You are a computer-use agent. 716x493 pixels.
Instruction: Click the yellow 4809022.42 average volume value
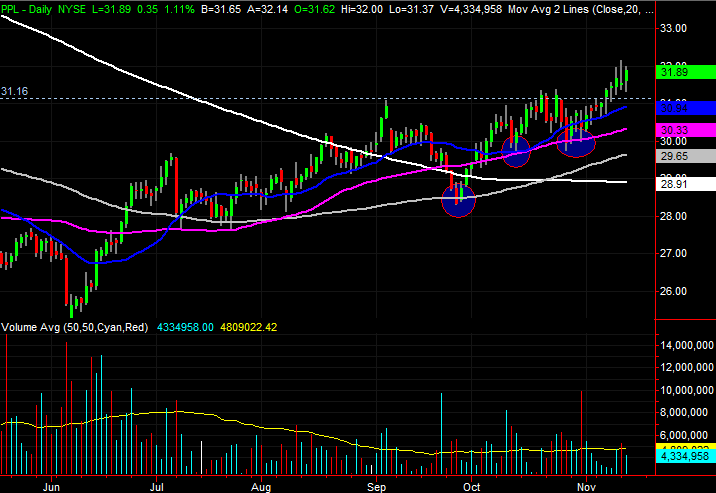(x=248, y=327)
